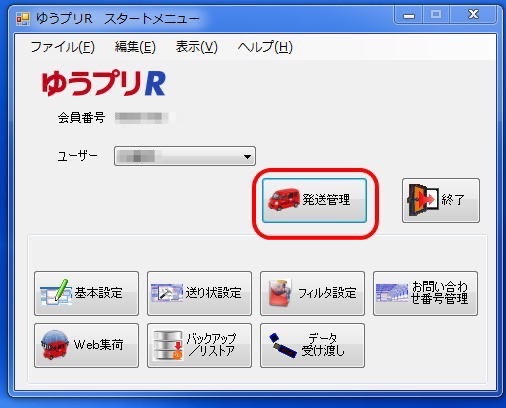The width and height of the screenshot is (506, 408).
Task: Click the red filter icon on フィルタ設定
Action: click(280, 293)
